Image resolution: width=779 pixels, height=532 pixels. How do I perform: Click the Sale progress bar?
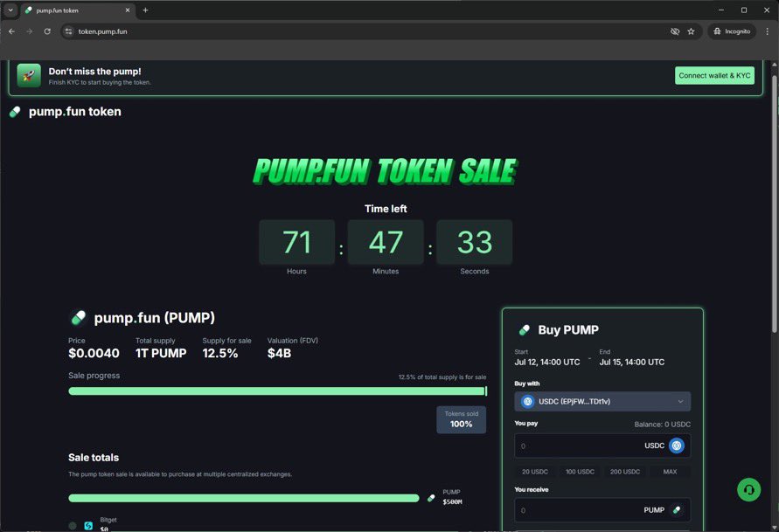(x=278, y=391)
